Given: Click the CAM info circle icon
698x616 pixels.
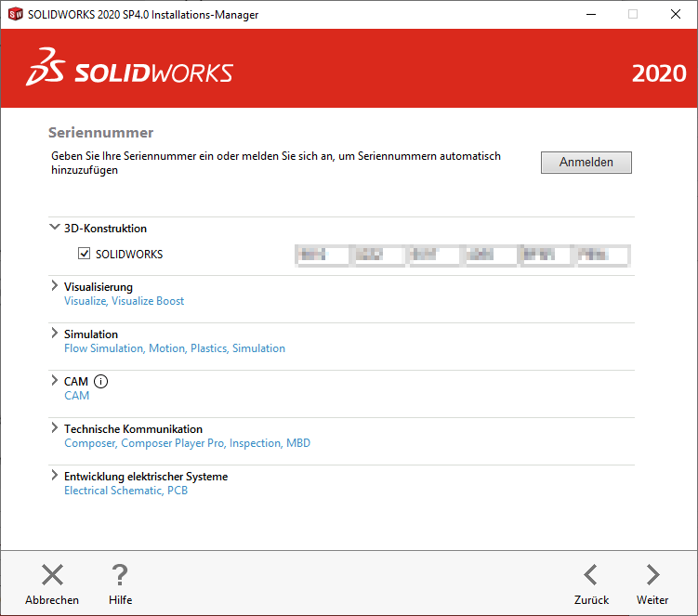Looking at the screenshot, I should [x=102, y=381].
